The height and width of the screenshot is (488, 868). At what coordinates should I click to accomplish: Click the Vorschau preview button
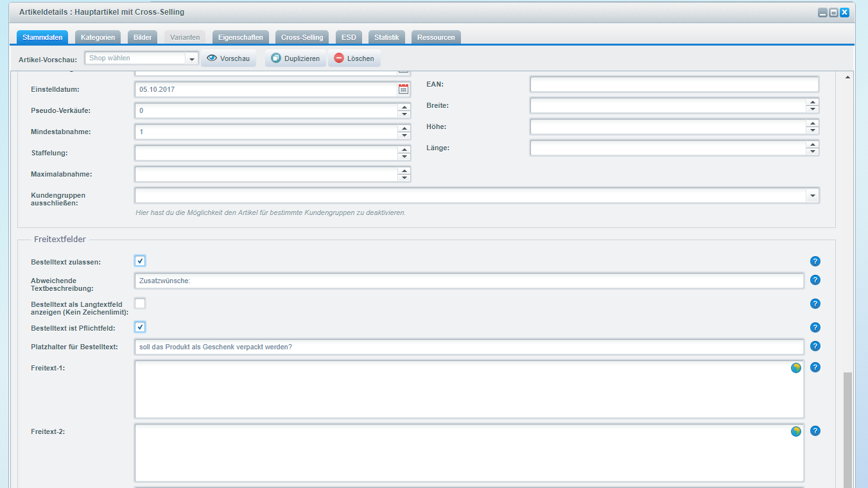[x=229, y=58]
